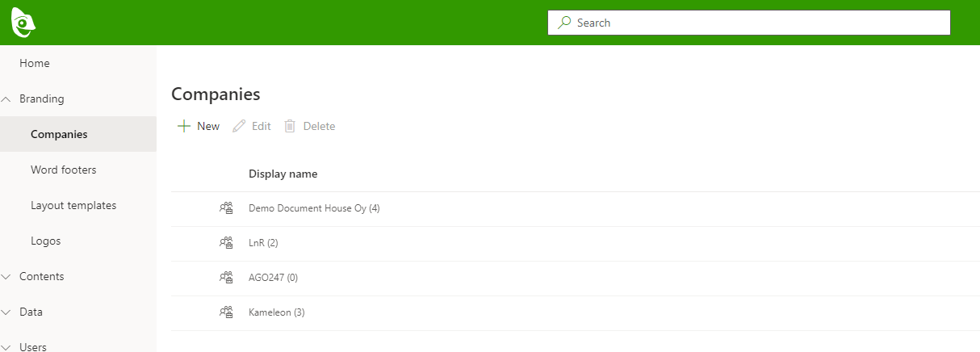Click the company icon beside LnR

(x=226, y=243)
